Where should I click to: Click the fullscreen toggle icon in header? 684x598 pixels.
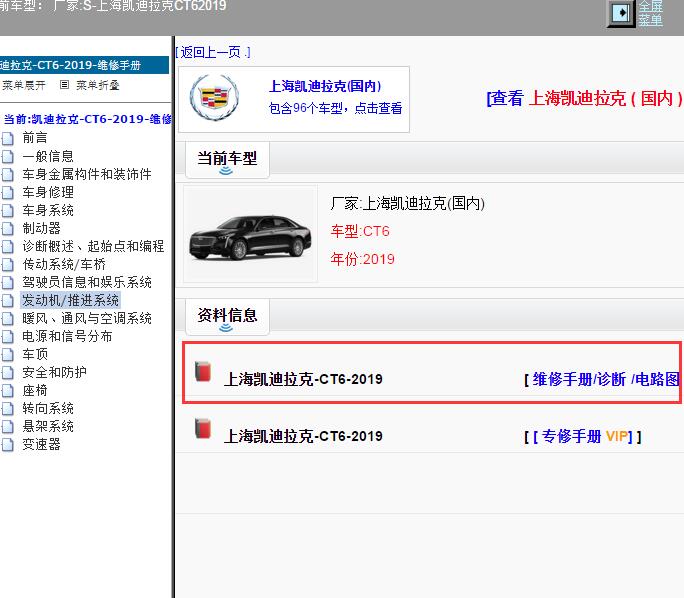(x=621, y=13)
